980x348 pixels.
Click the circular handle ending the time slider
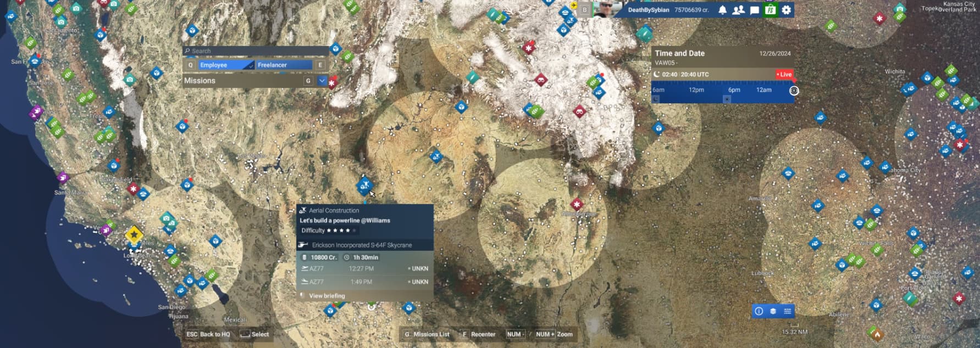[x=794, y=91]
